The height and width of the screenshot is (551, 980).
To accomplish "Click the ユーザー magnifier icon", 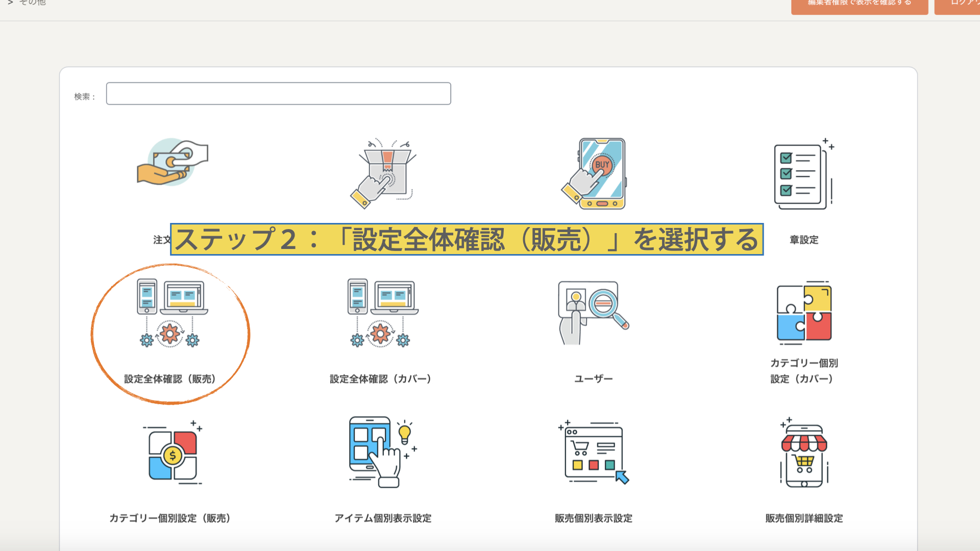I will point(593,313).
